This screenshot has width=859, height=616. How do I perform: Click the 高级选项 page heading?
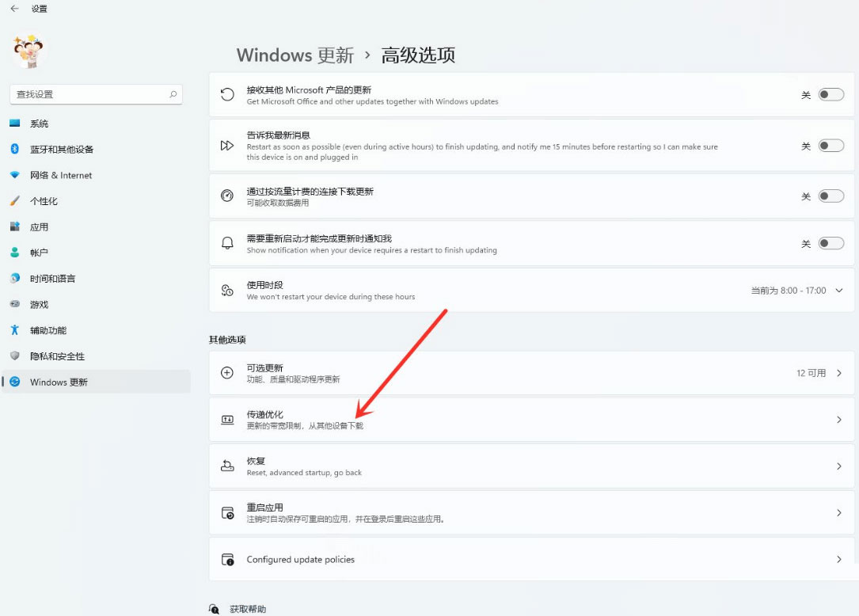(418, 55)
